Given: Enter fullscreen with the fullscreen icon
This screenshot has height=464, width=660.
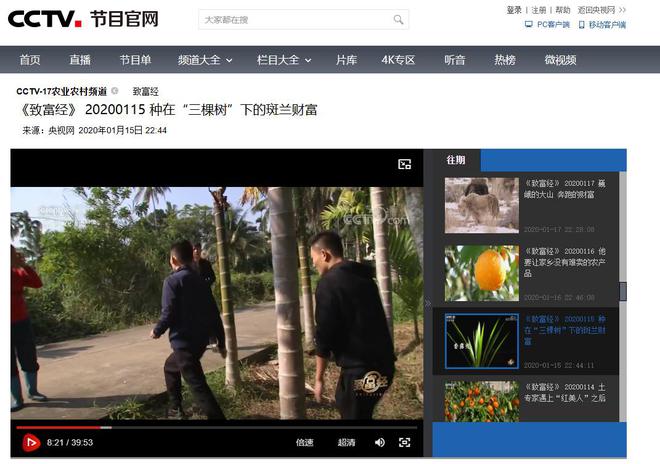Looking at the screenshot, I should click(405, 443).
